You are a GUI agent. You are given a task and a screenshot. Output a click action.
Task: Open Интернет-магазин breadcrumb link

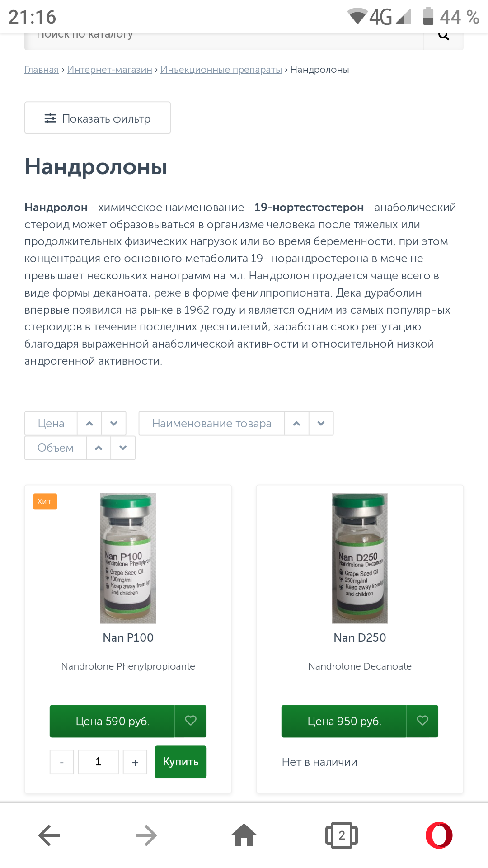click(110, 70)
